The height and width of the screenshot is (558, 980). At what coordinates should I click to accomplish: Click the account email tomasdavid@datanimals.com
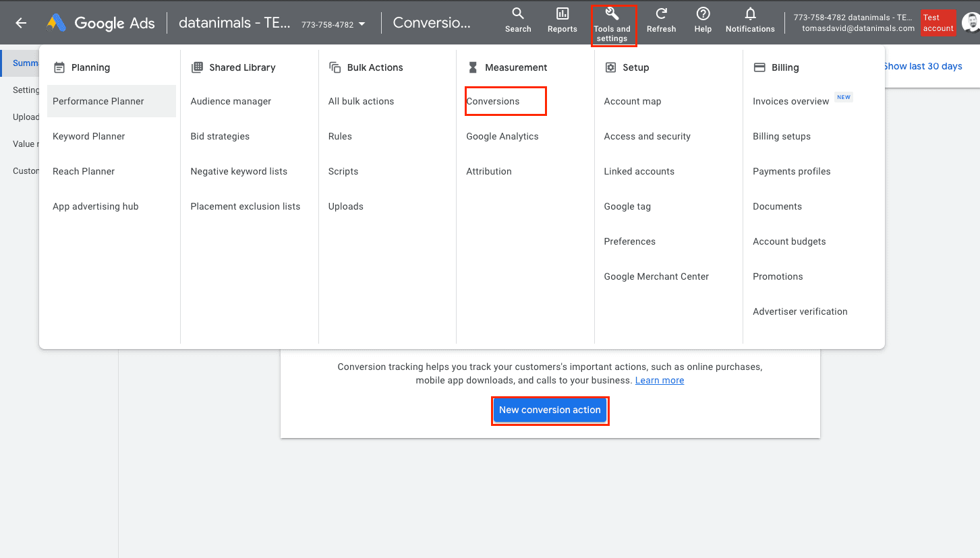[x=858, y=28]
